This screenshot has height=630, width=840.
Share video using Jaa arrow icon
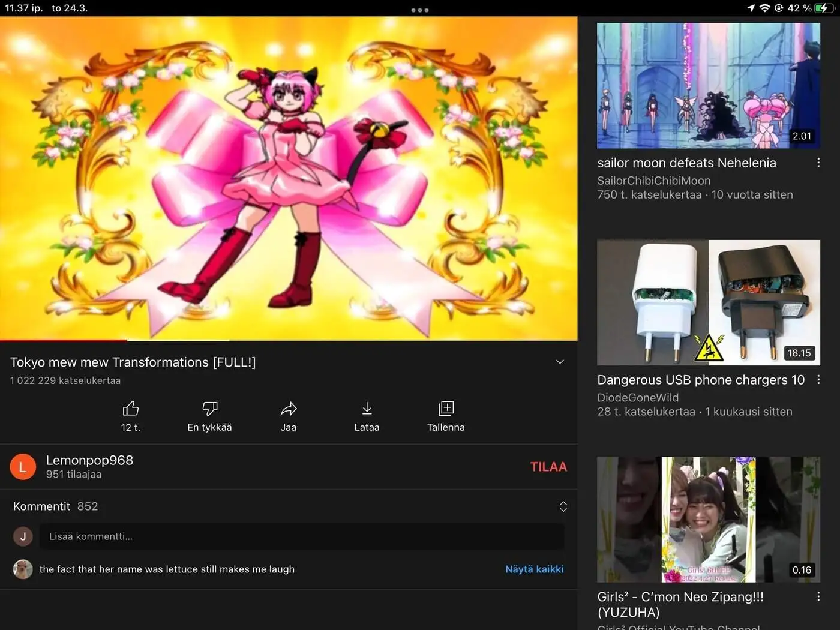pos(289,409)
